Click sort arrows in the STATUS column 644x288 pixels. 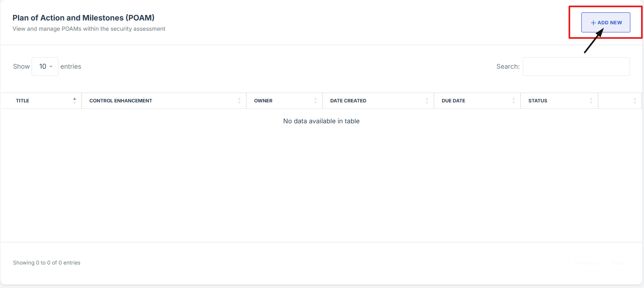pos(591,101)
